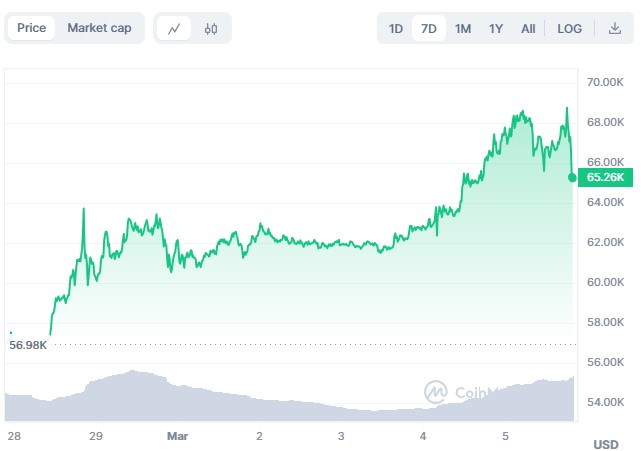Click the 65.26K current price label
The width and height of the screenshot is (641, 451).
click(604, 178)
